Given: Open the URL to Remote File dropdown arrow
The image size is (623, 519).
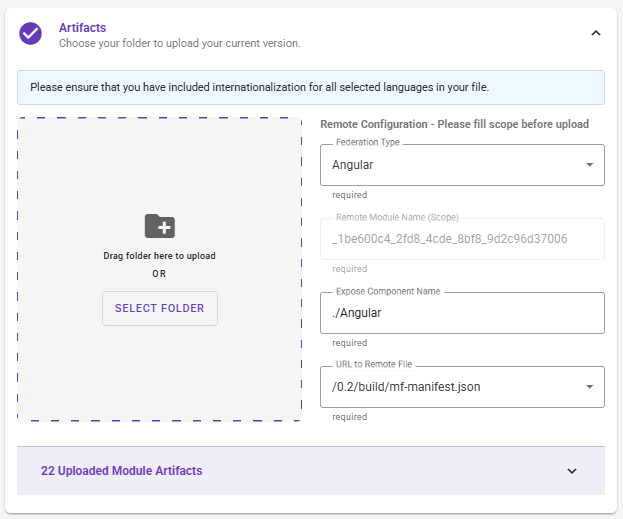Looking at the screenshot, I should pyautogui.click(x=590, y=387).
